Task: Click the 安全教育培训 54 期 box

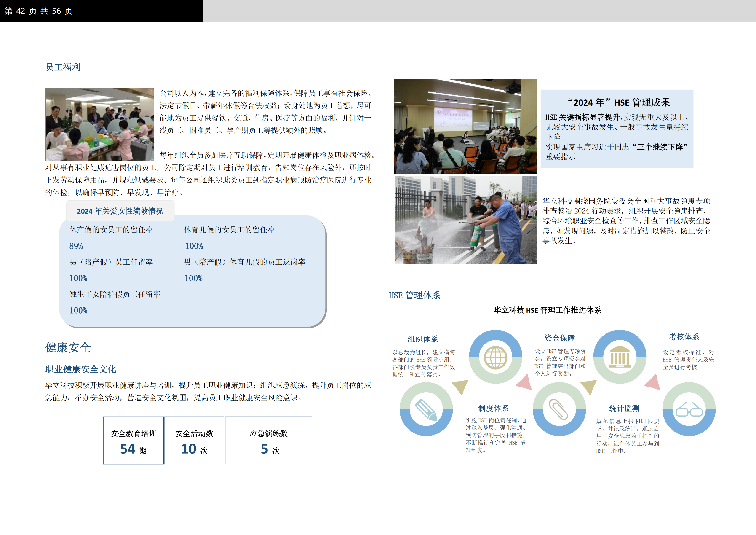Action: [x=133, y=441]
